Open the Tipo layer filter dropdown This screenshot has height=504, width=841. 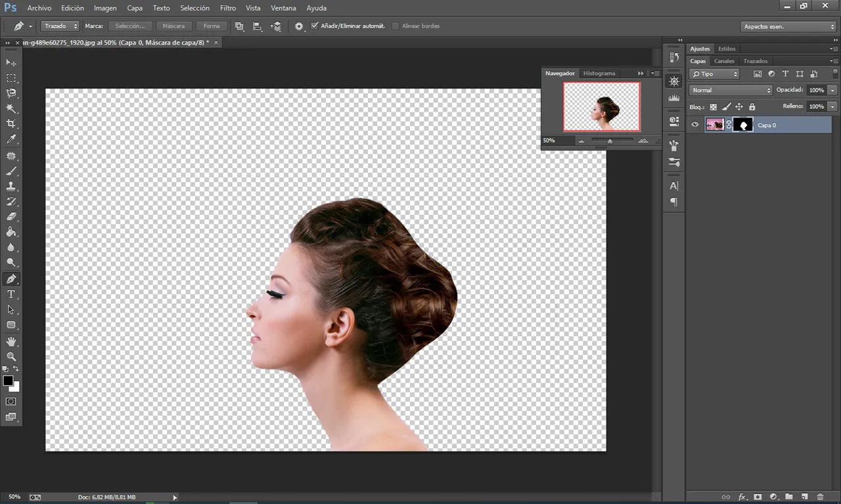point(714,74)
